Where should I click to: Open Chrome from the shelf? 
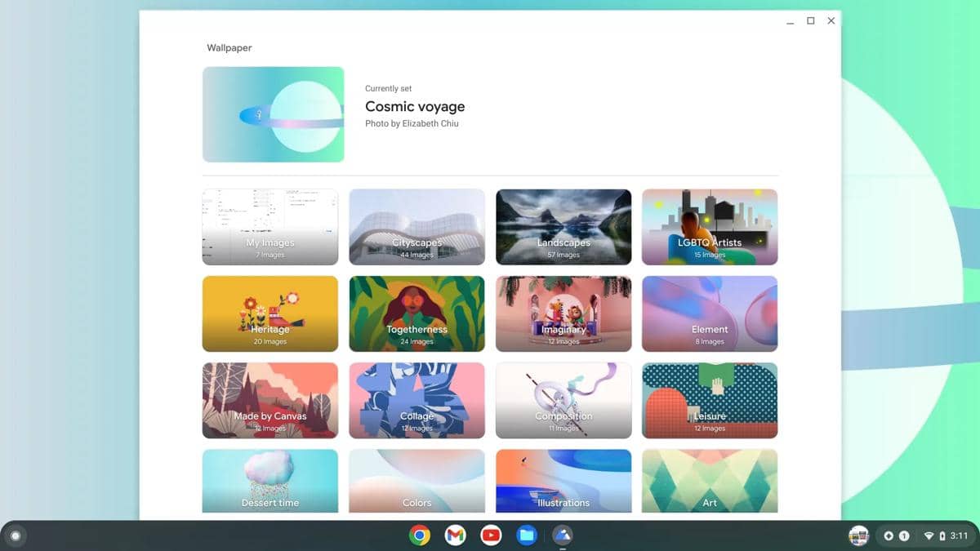pos(419,535)
